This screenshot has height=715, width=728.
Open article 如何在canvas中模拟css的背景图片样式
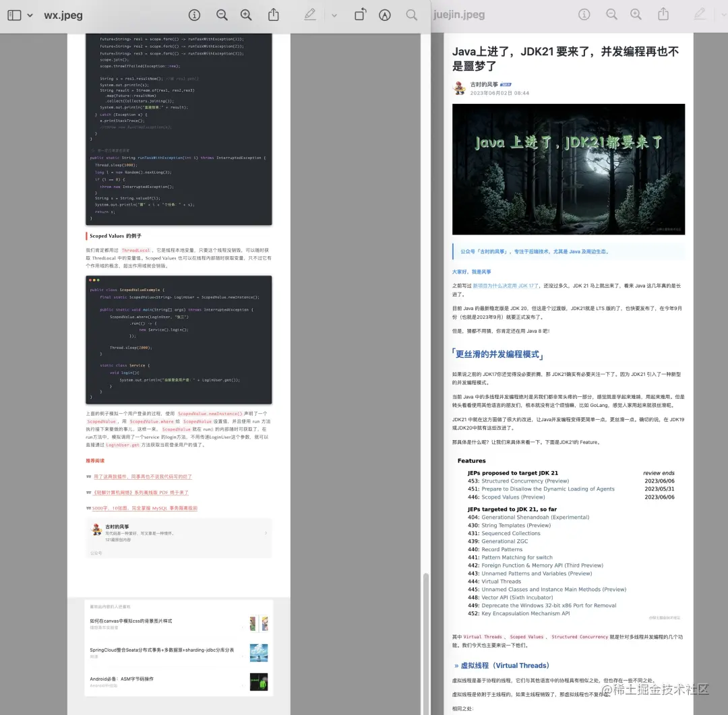coord(131,621)
